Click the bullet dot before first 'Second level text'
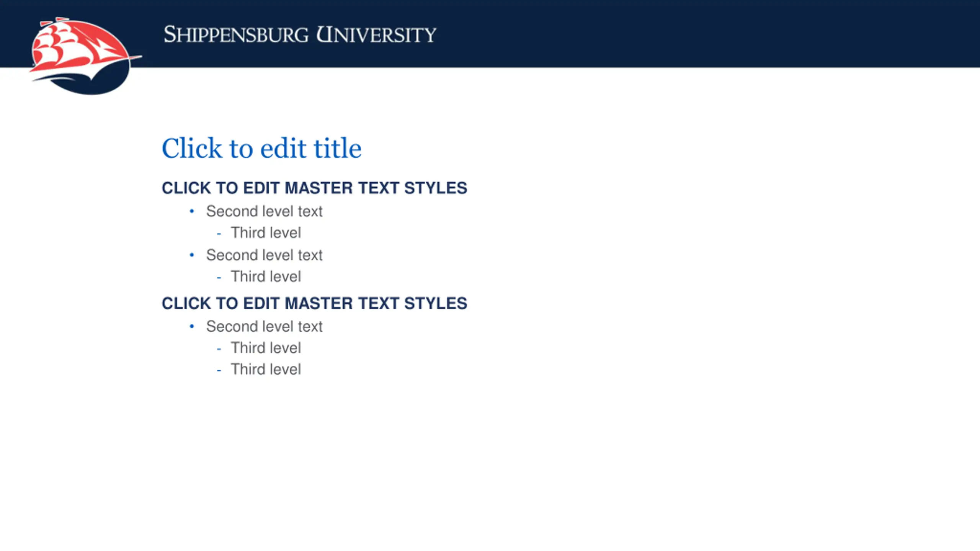Image resolution: width=980 pixels, height=551 pixels. click(192, 211)
